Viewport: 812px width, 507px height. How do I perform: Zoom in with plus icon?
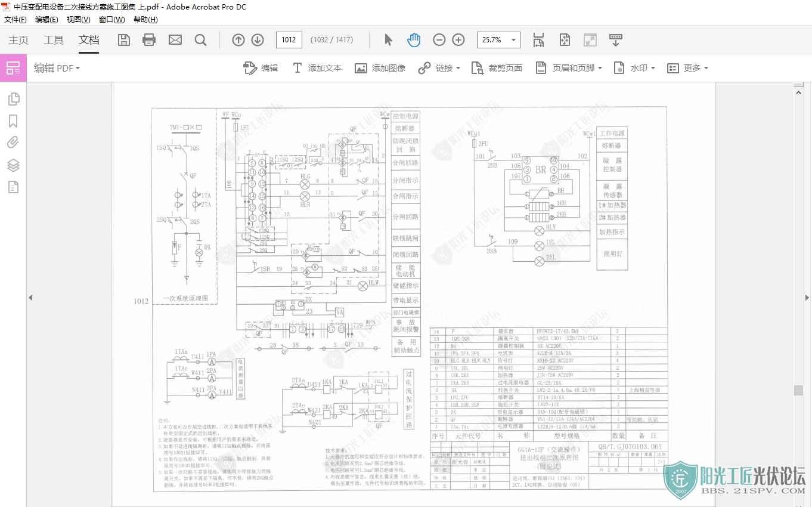pos(458,40)
